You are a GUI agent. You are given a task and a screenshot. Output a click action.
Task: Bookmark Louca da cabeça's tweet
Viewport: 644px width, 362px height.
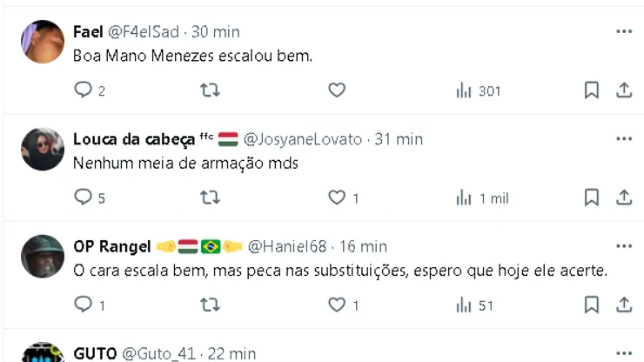591,198
